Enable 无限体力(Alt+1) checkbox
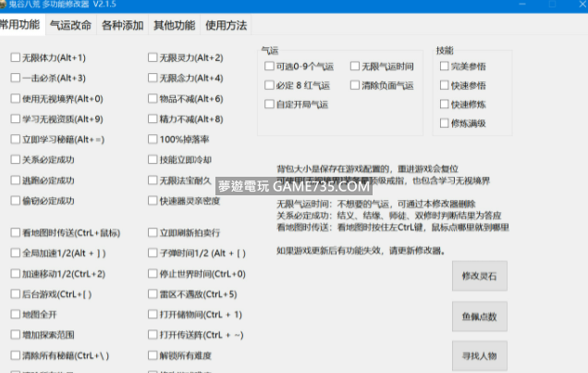Screen dimensions: 588x373 tap(16, 57)
